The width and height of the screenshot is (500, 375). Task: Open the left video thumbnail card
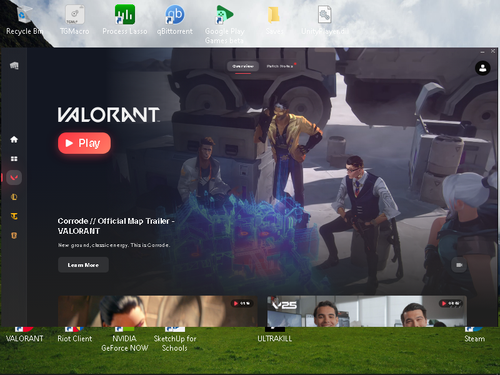pos(158,311)
